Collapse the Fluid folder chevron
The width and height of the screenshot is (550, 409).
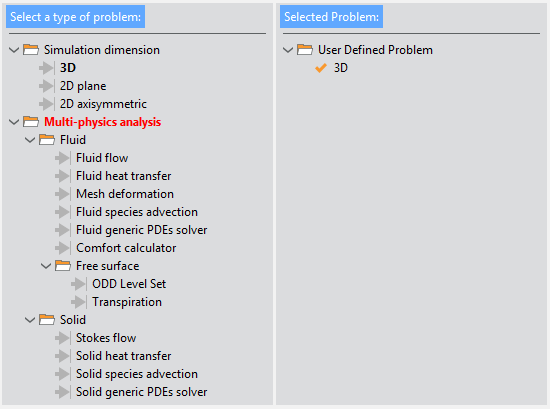[x=30, y=140]
